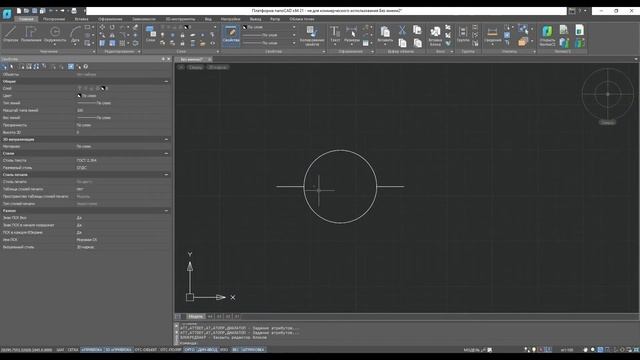
Task: Close the Без имени2 document tab
Action: pyautogui.click(x=210, y=59)
